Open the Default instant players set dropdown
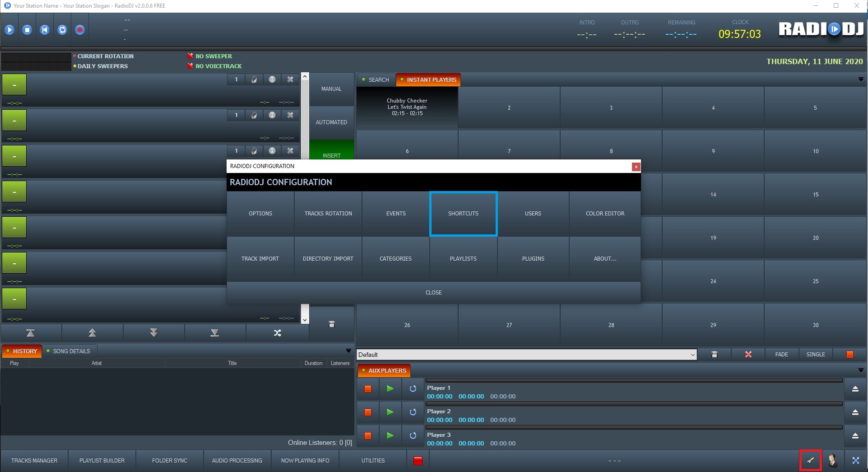 [692, 355]
